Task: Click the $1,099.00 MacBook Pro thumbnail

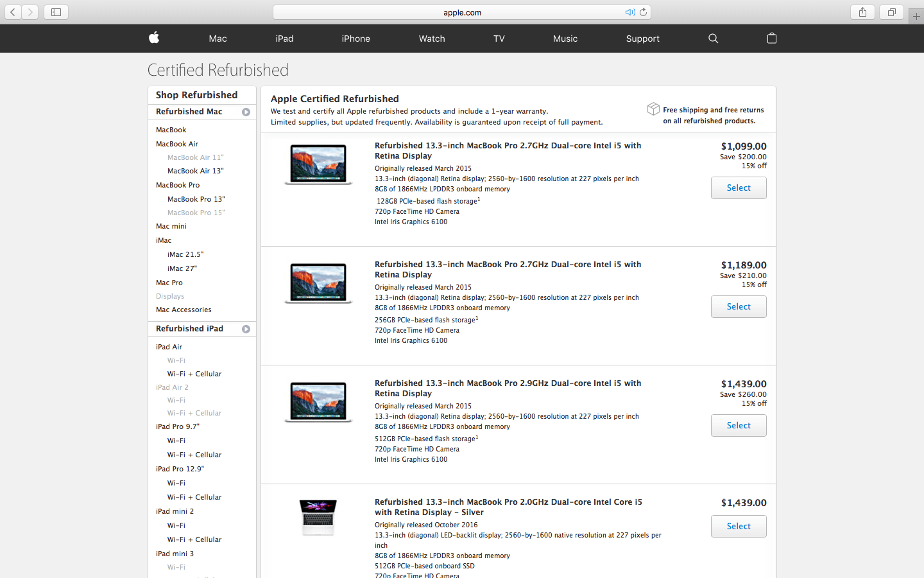Action: click(318, 164)
